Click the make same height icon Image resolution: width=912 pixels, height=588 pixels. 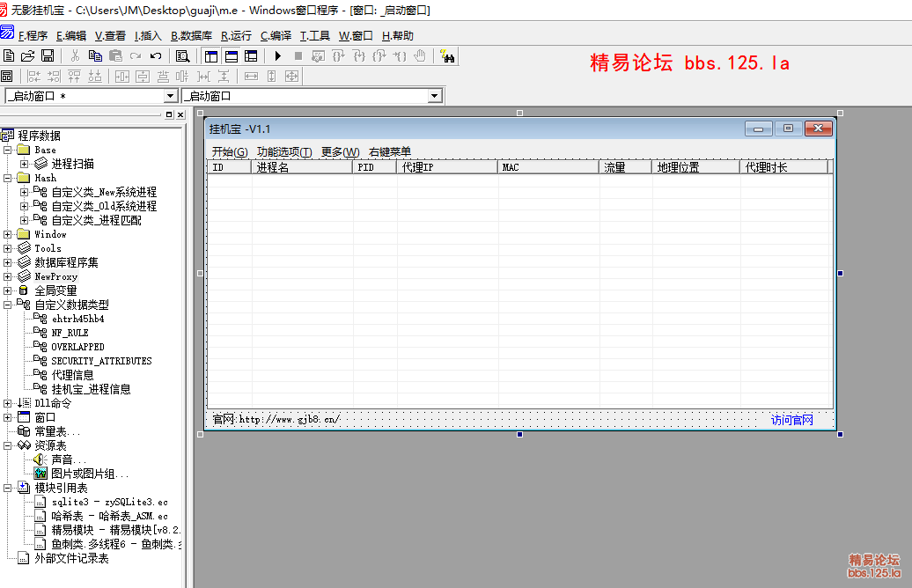click(x=271, y=77)
